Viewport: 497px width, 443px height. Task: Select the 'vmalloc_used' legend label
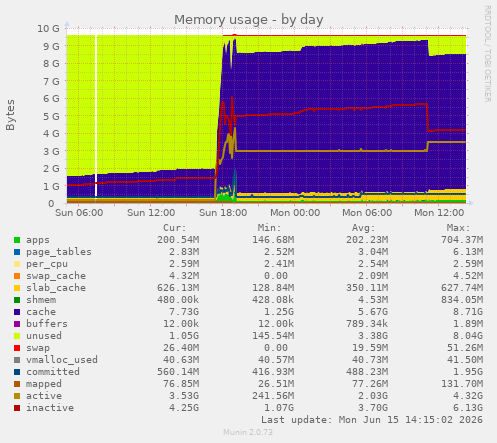coord(62,360)
